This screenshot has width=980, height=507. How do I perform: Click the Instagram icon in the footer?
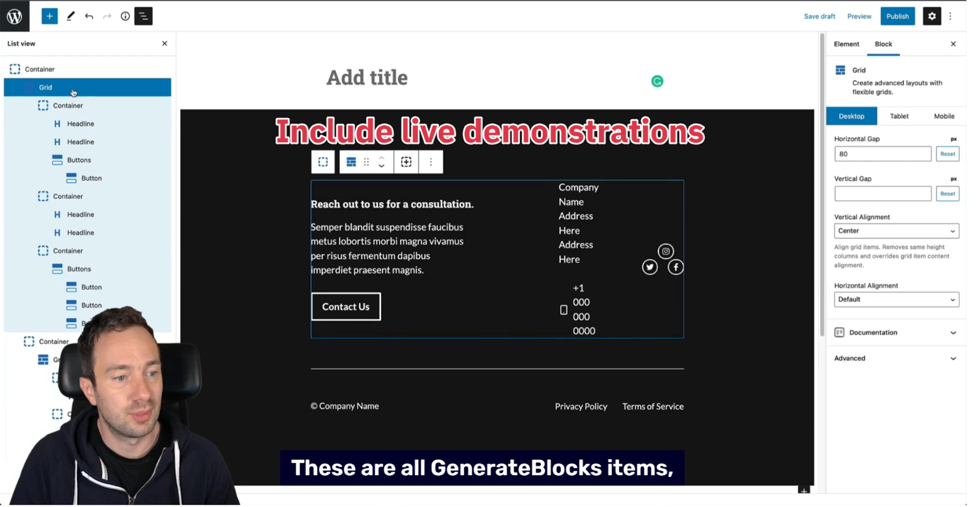coord(666,251)
